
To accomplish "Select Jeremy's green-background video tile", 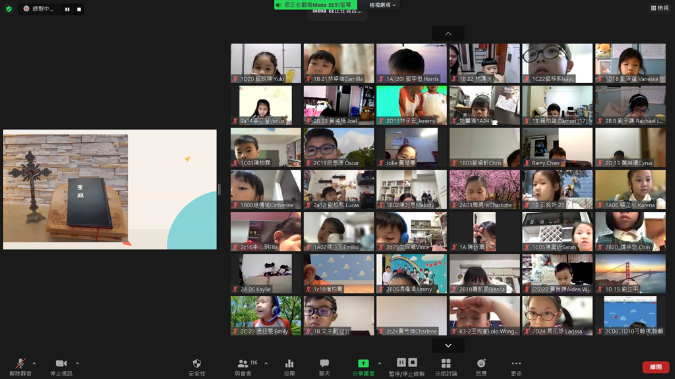I will pyautogui.click(x=412, y=105).
